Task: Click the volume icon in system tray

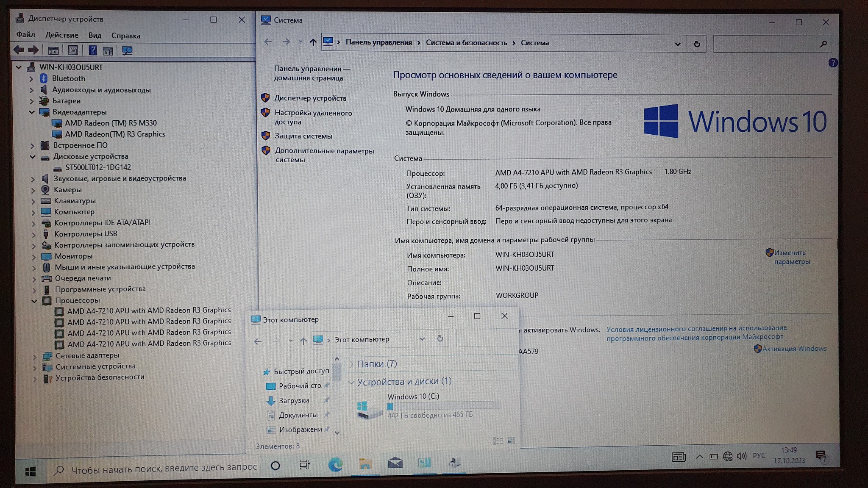Action: (741, 456)
